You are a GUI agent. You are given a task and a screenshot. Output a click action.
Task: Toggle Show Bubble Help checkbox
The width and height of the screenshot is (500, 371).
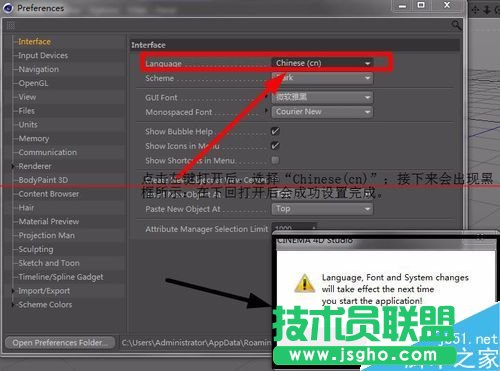[275, 131]
